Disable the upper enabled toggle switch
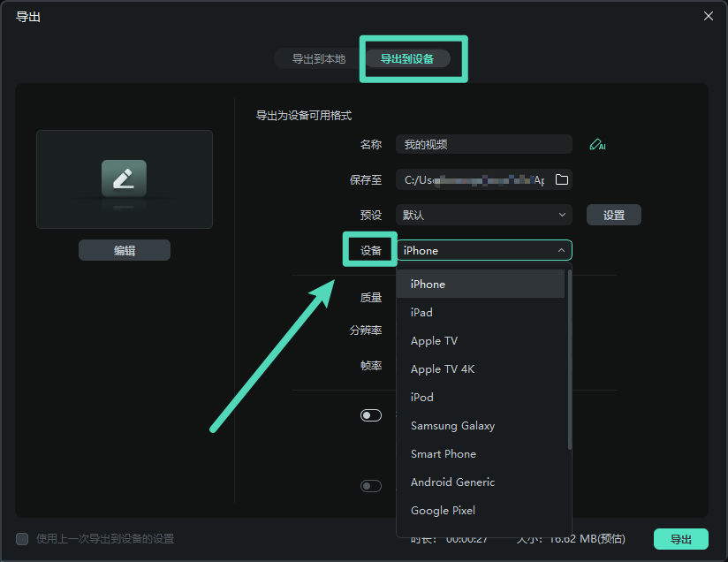Screen dimensions: 728x562 (x=371, y=414)
